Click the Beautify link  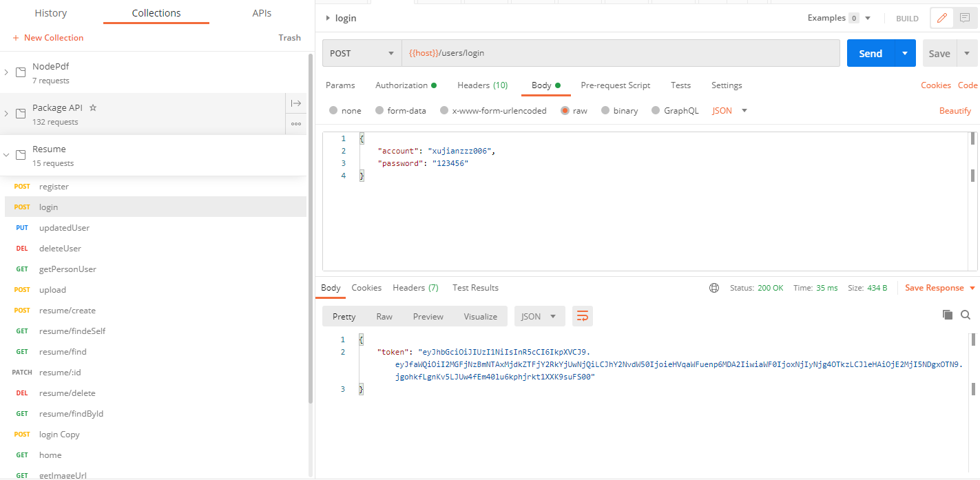pyautogui.click(x=955, y=110)
